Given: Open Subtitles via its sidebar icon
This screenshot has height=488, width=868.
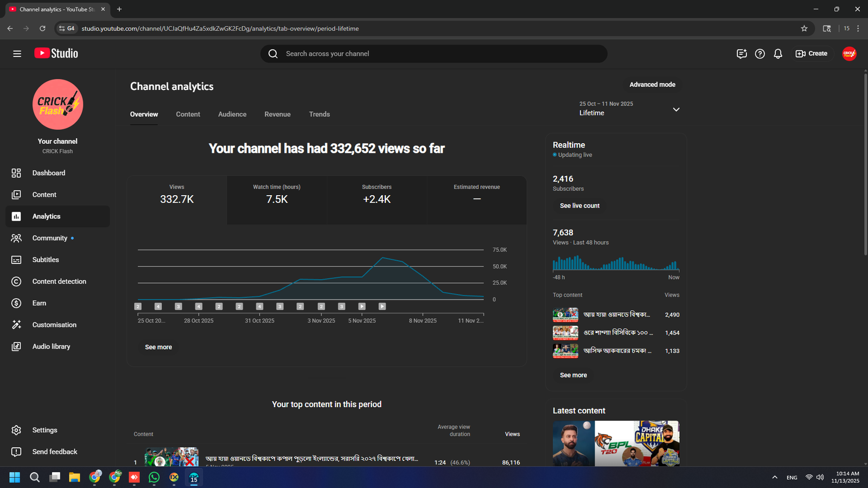Looking at the screenshot, I should (16, 260).
